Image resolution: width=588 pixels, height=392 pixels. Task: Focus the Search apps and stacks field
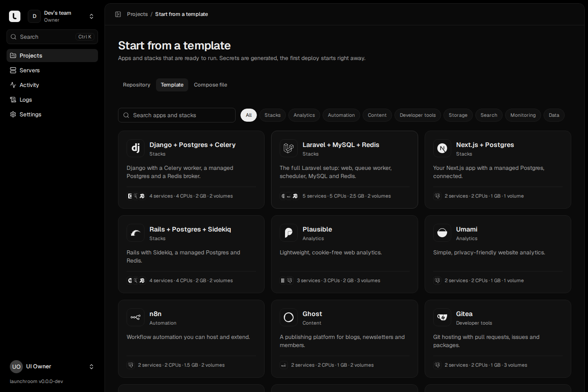coord(177,115)
